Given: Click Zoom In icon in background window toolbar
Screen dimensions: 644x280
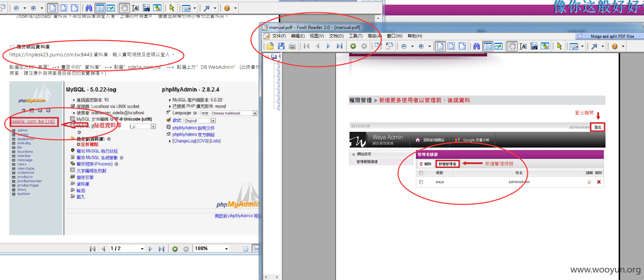Looking at the screenshot, I should [34, 8].
